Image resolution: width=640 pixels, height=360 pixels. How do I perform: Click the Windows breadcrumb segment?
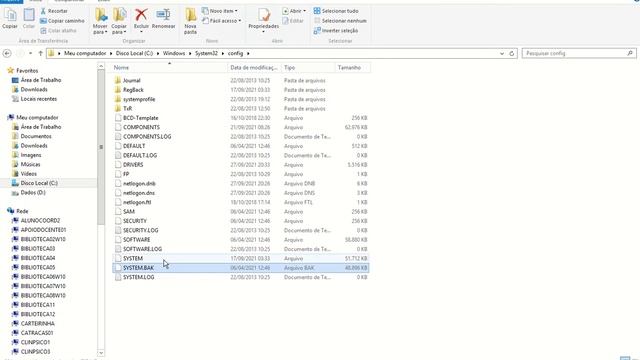click(x=174, y=53)
